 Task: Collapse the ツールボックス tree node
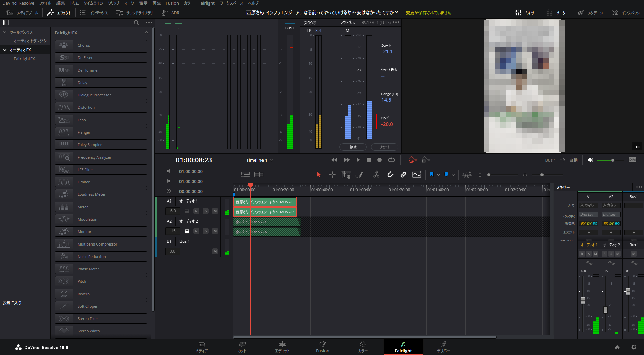point(5,32)
